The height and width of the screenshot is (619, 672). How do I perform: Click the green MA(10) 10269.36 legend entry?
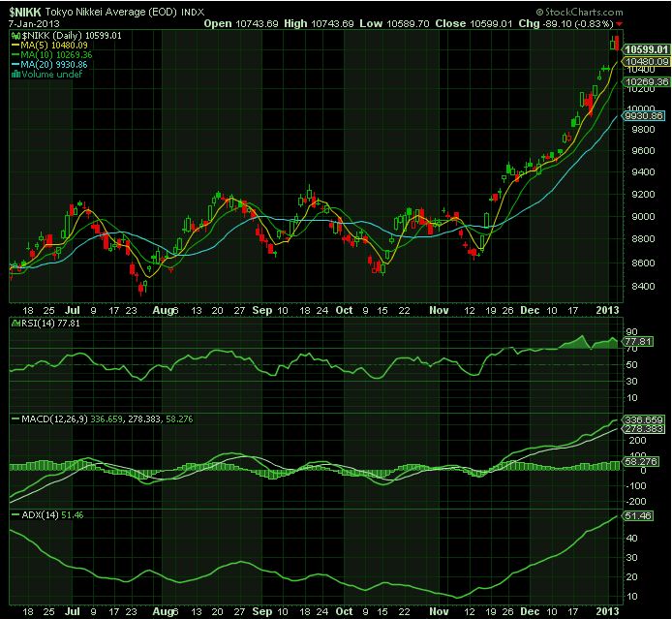[x=51, y=55]
